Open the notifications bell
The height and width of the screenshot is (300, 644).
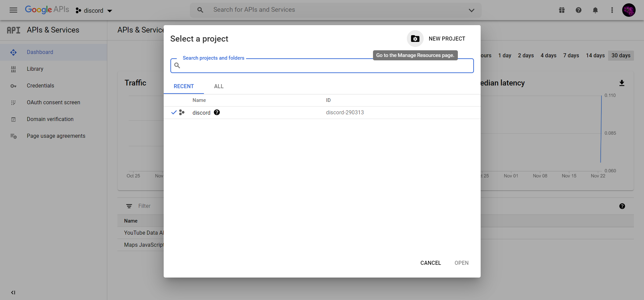tap(595, 10)
